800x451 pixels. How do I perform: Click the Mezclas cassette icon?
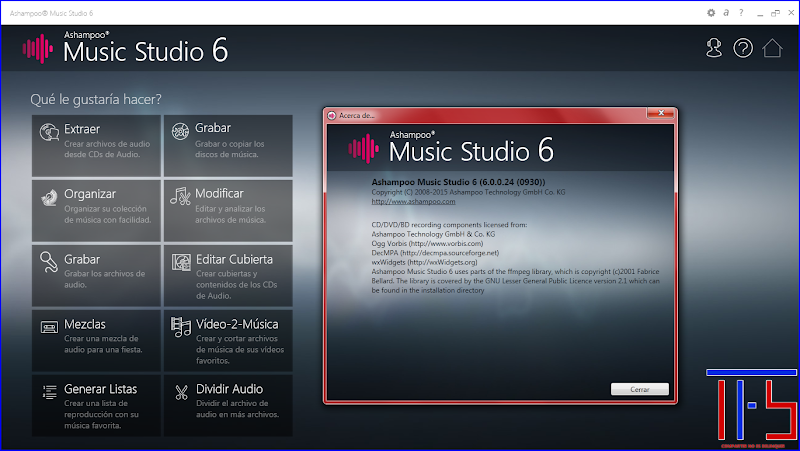click(x=49, y=327)
